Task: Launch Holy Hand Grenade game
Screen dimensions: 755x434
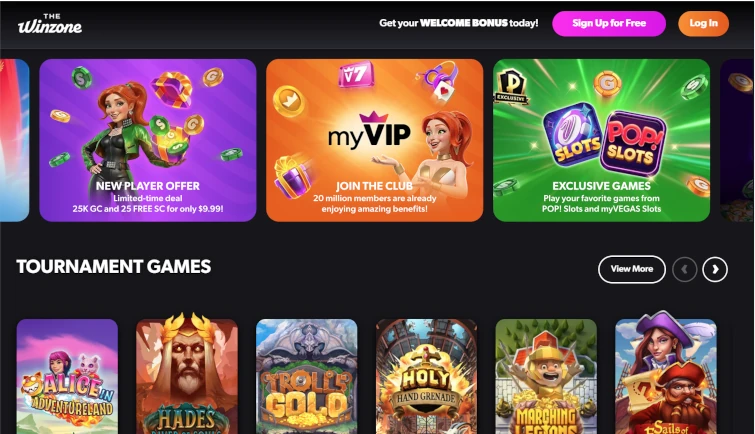Action: tap(426, 376)
